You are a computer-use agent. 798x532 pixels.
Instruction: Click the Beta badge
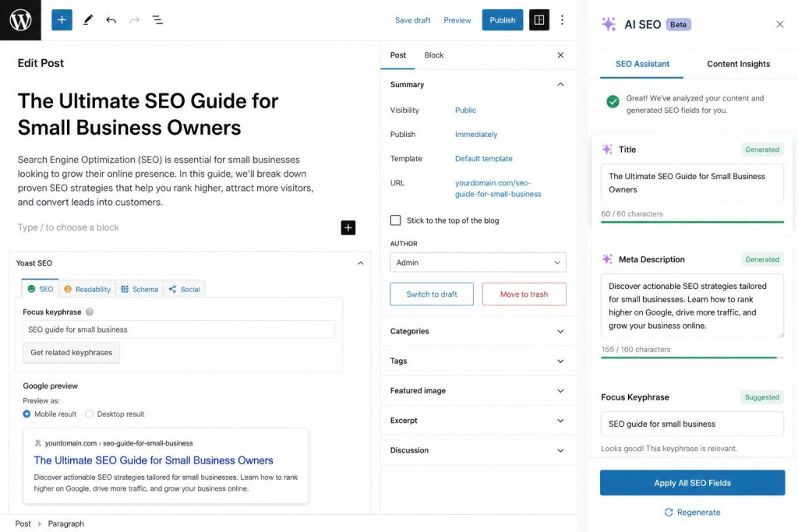[x=678, y=24]
